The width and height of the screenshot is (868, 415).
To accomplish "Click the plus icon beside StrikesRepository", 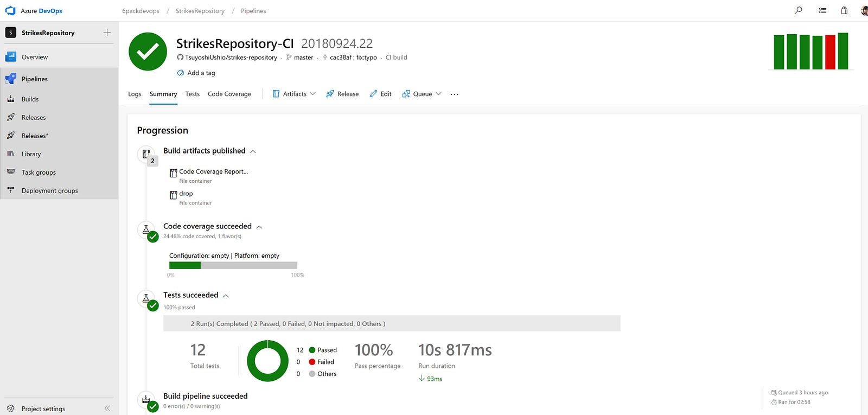I will click(107, 33).
